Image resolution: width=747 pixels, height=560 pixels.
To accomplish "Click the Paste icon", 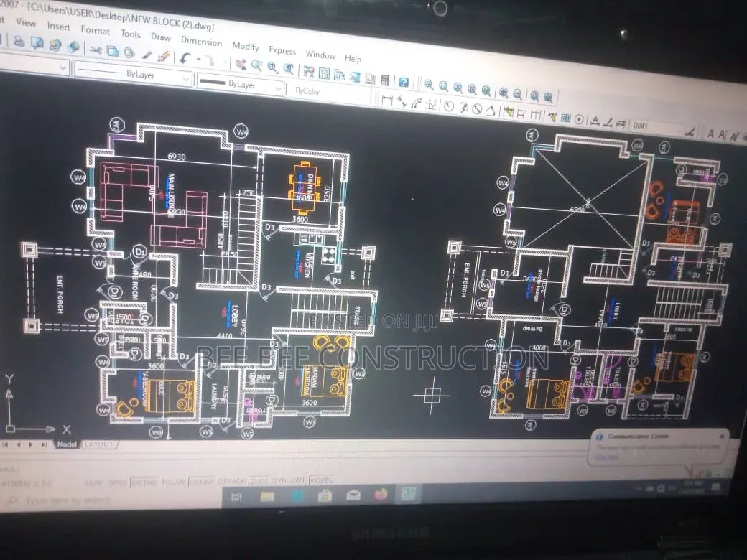I will click(129, 52).
